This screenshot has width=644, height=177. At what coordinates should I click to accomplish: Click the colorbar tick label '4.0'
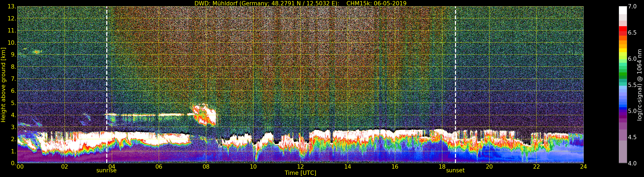pyautogui.click(x=632, y=163)
